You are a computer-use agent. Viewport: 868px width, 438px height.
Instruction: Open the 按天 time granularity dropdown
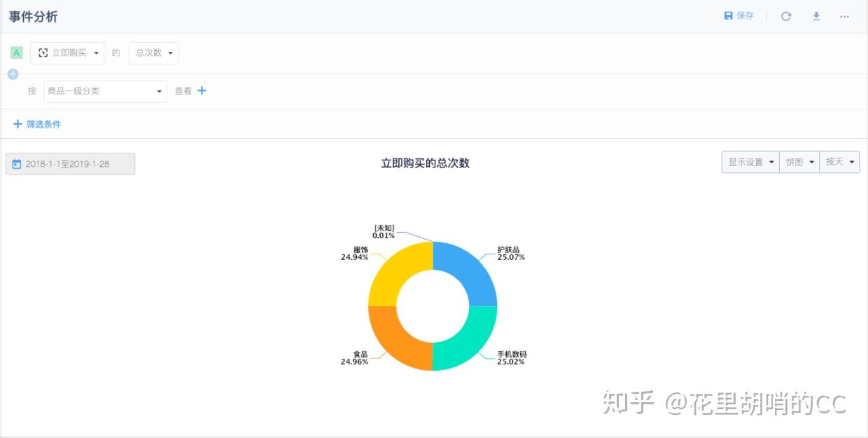tap(839, 162)
